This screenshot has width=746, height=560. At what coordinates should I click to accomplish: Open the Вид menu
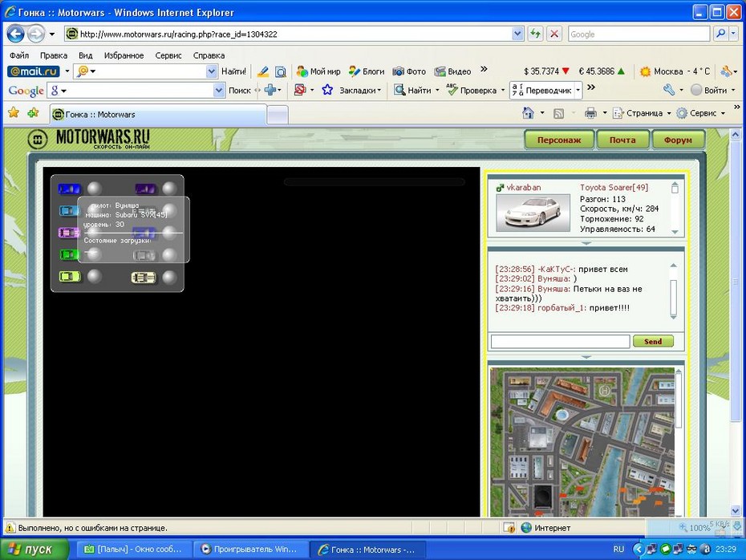coord(86,55)
